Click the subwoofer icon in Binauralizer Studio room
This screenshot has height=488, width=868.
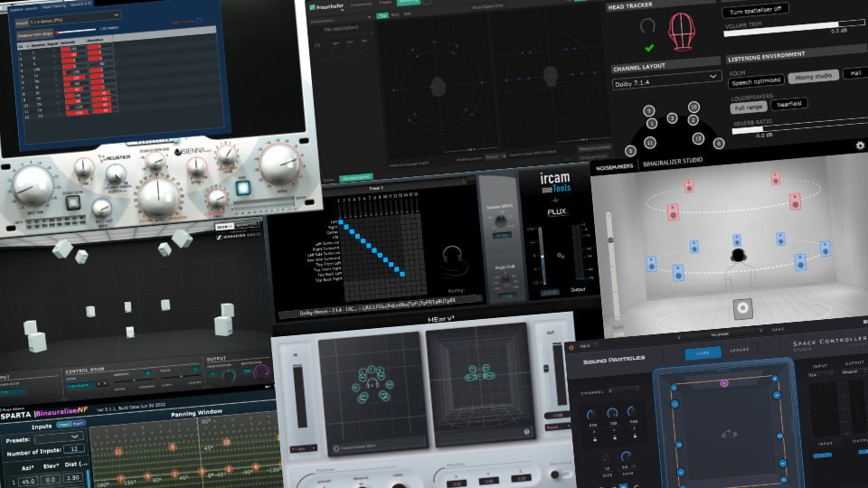[x=743, y=308]
